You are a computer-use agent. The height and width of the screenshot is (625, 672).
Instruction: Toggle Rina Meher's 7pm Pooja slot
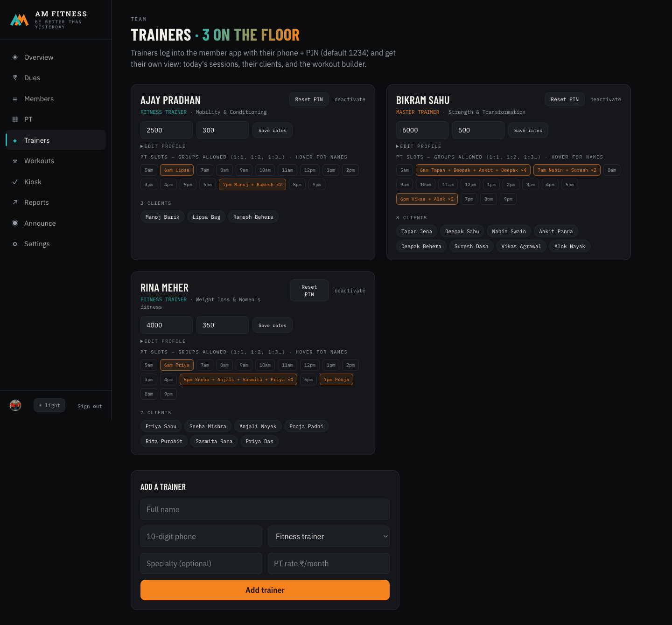[x=336, y=380]
